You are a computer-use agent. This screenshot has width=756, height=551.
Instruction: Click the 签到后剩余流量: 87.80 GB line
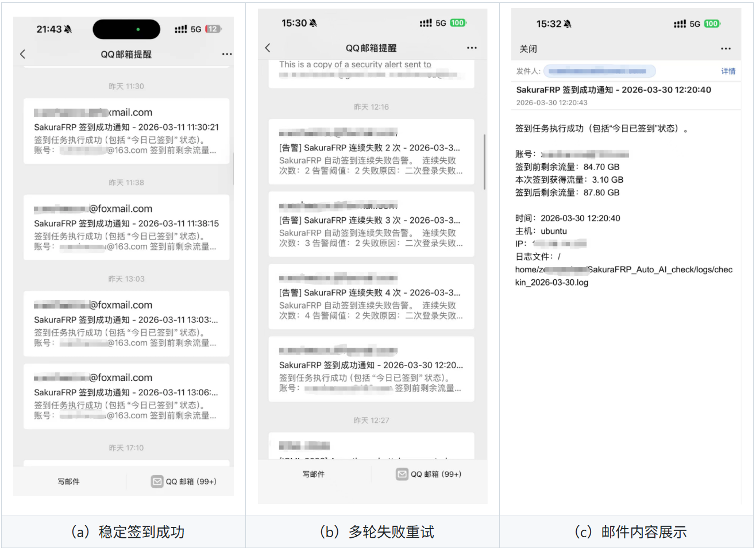click(568, 192)
